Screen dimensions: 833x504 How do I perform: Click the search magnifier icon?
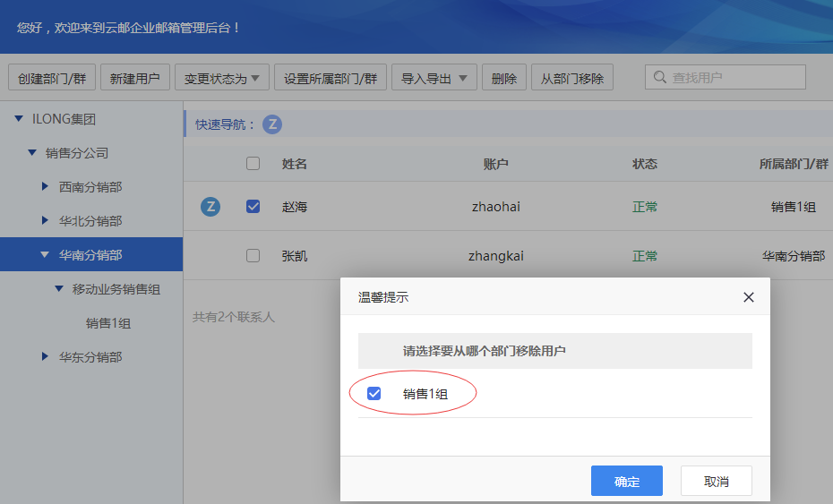click(x=660, y=78)
